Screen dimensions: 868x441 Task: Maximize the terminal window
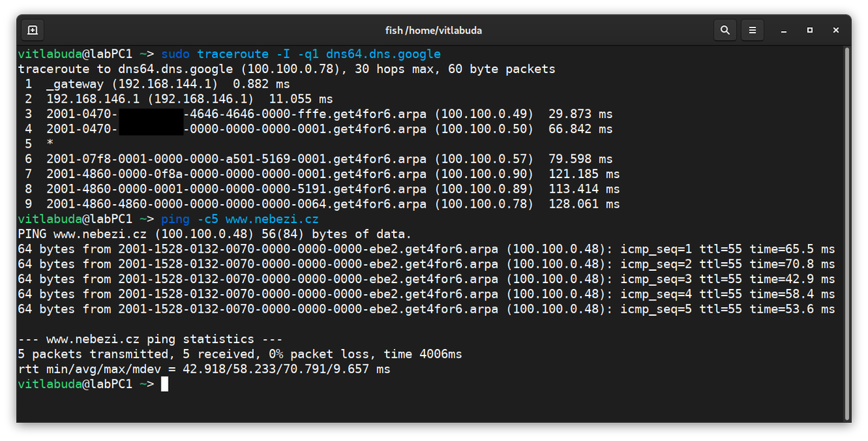pyautogui.click(x=809, y=30)
